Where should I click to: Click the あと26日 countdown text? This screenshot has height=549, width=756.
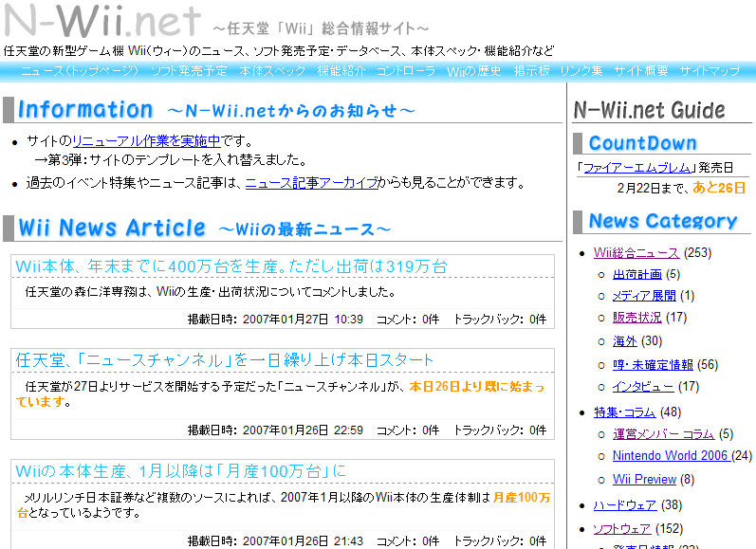pyautogui.click(x=719, y=188)
